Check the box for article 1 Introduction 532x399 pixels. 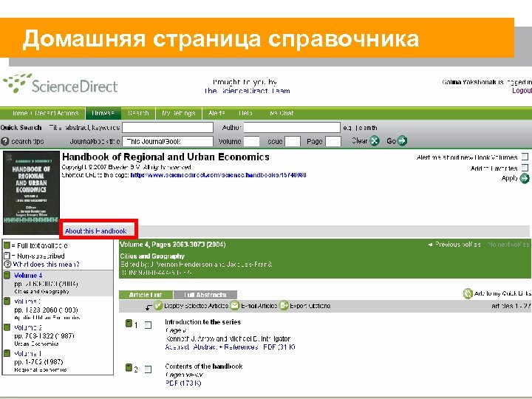coord(148,325)
